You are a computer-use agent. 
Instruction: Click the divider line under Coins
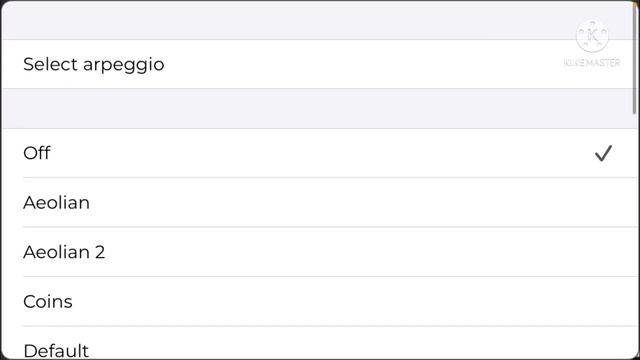pos(331,326)
